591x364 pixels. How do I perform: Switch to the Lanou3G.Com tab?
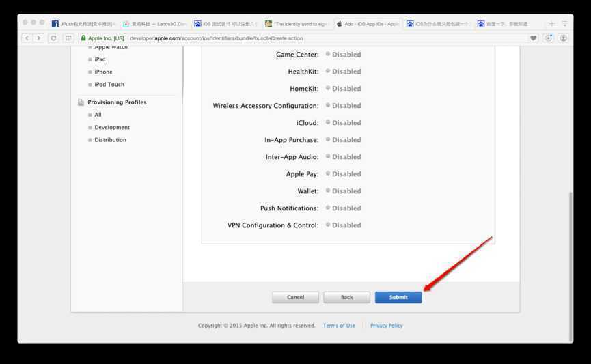click(154, 24)
